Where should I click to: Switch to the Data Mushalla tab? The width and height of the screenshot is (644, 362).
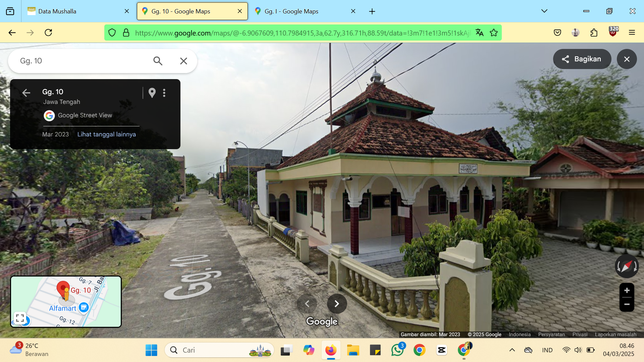pyautogui.click(x=78, y=11)
